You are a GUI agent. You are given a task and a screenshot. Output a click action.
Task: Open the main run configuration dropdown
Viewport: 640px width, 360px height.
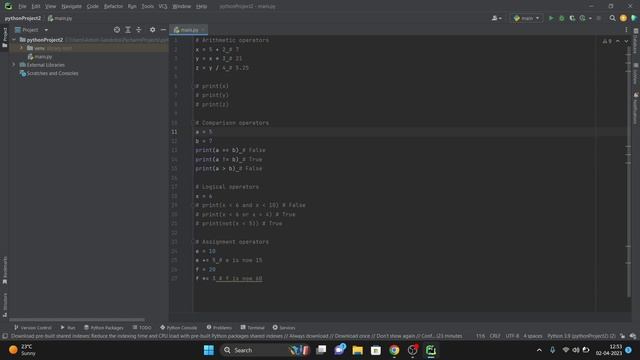[x=527, y=18]
